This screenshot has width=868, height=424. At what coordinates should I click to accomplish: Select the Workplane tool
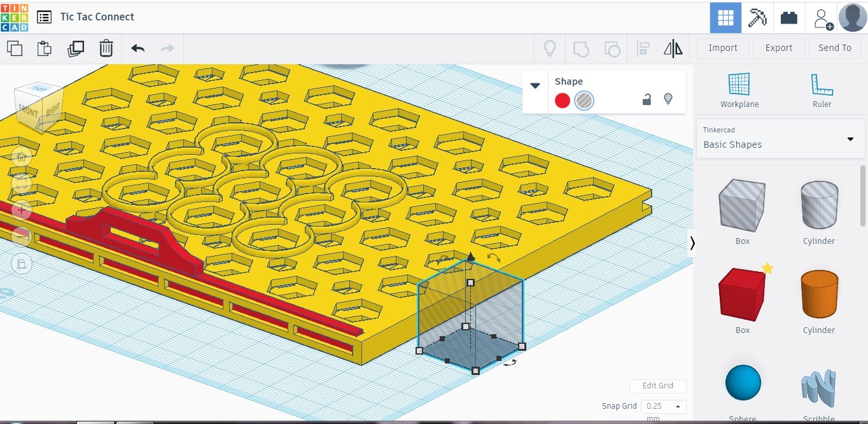(x=739, y=90)
